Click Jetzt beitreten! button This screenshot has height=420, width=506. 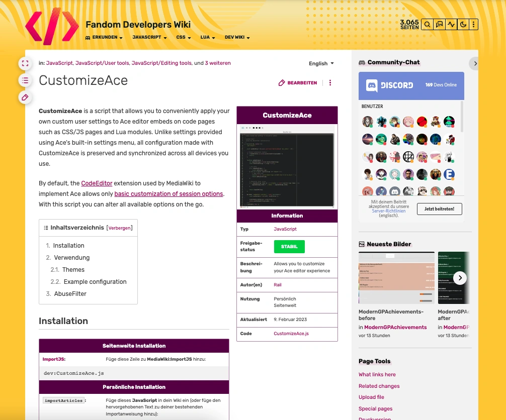point(439,209)
